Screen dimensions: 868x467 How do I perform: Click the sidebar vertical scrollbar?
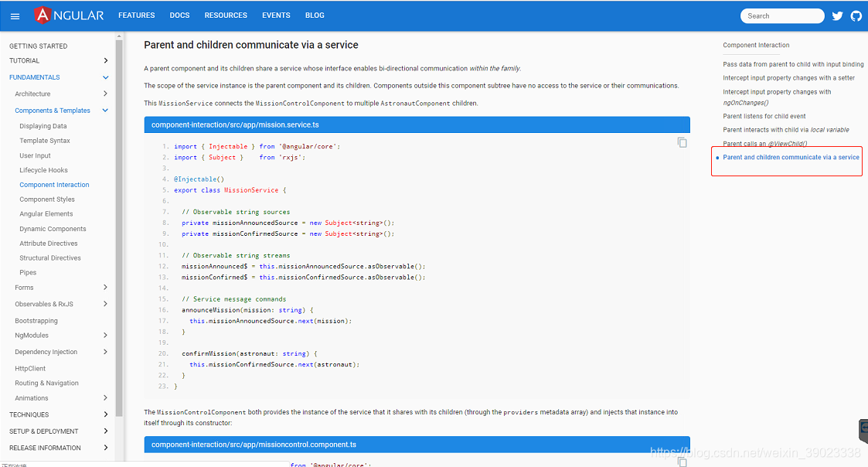[x=119, y=227]
